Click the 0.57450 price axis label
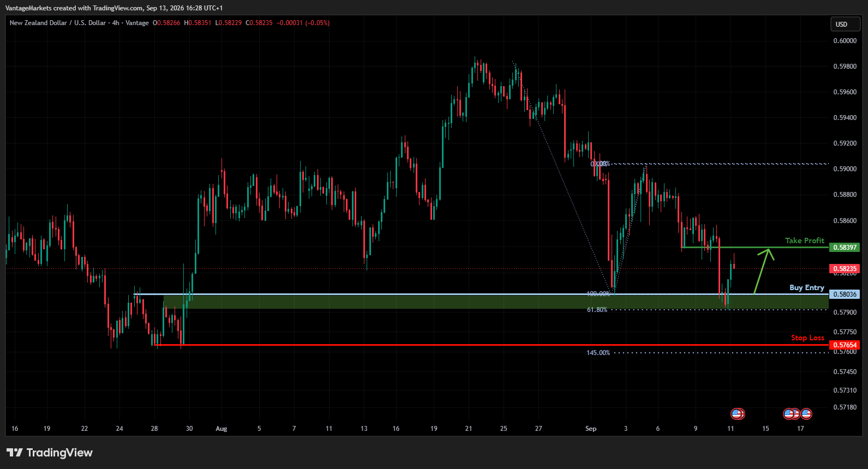Image resolution: width=868 pixels, height=469 pixels. pyautogui.click(x=845, y=372)
